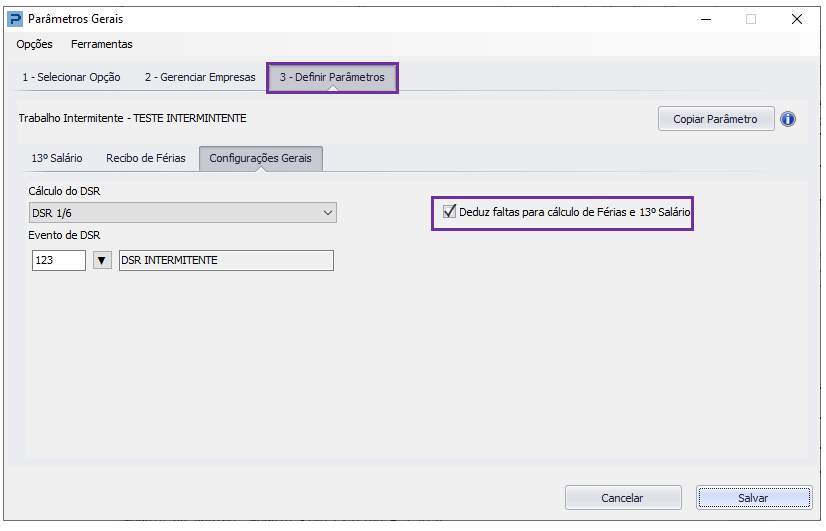Open the Ferramentas menu
The image size is (826, 531).
tap(102, 44)
